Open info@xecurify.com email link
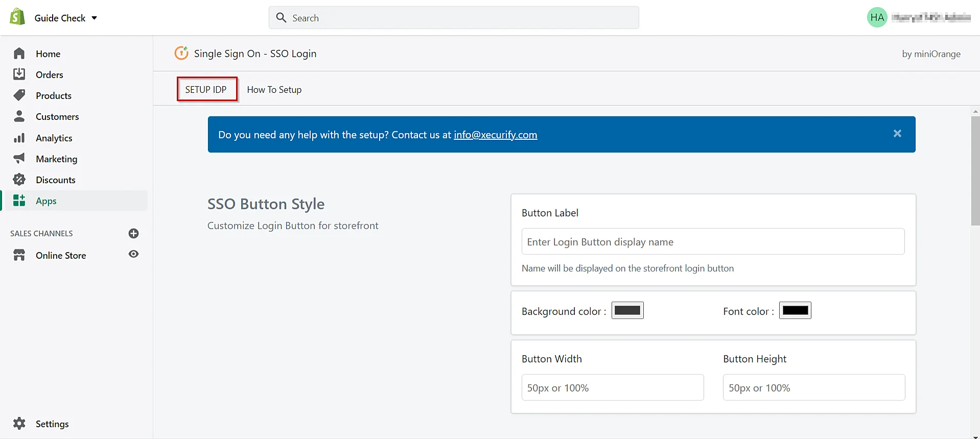Viewport: 980px width, 439px height. 496,135
